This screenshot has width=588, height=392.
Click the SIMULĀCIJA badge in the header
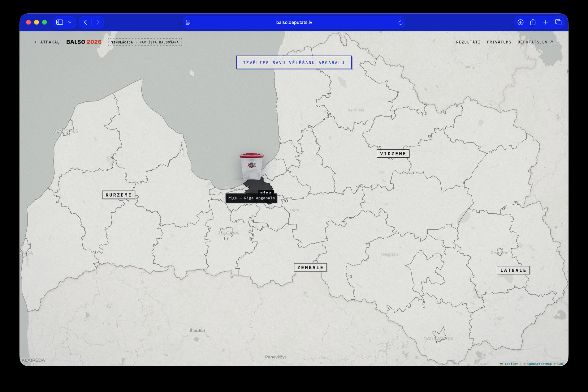click(x=145, y=42)
